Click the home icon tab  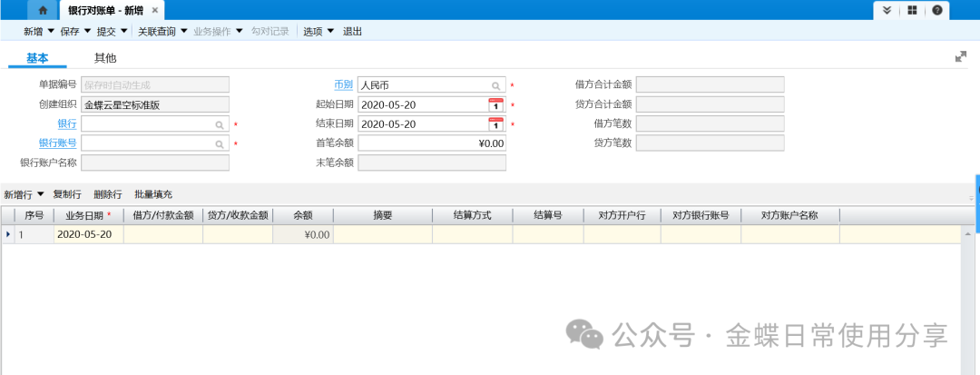point(42,10)
